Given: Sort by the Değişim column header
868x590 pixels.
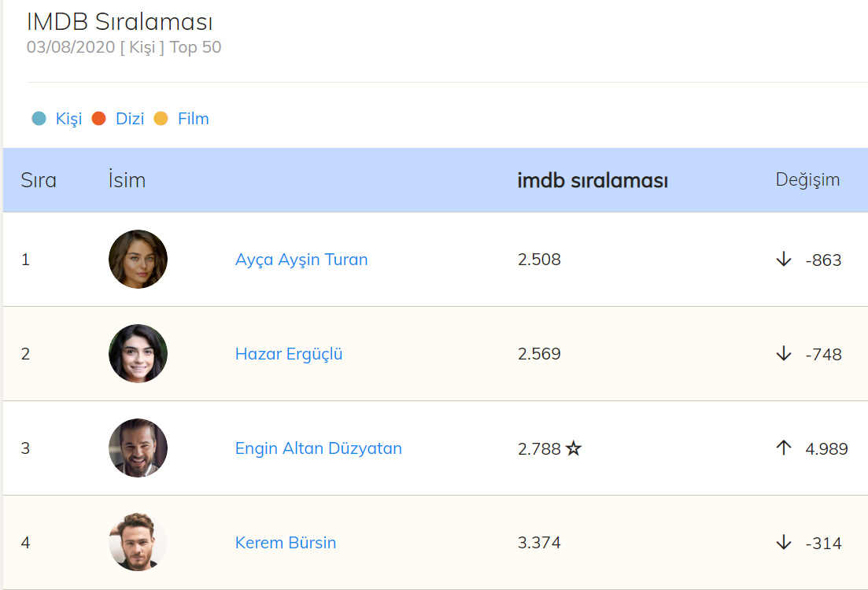Looking at the screenshot, I should coord(807,179).
